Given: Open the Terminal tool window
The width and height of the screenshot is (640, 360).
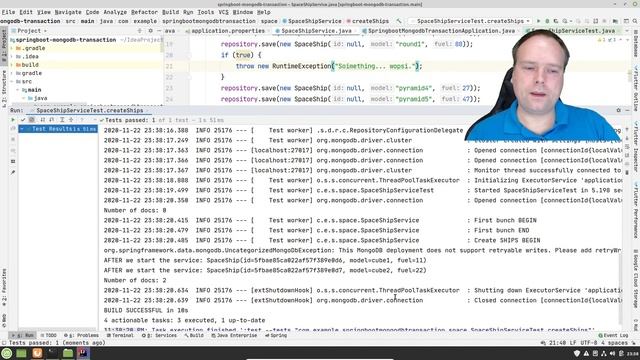Looking at the screenshot, I should click(x=120, y=336).
